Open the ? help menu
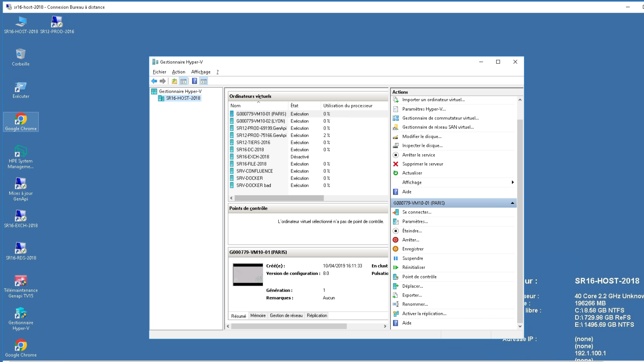The image size is (644, 362). pos(217,72)
